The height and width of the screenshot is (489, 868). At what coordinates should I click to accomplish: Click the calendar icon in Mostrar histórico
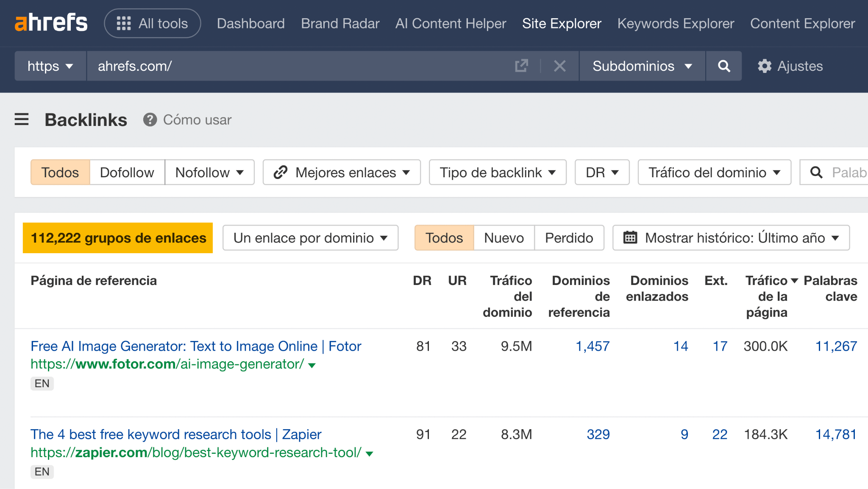coord(631,238)
